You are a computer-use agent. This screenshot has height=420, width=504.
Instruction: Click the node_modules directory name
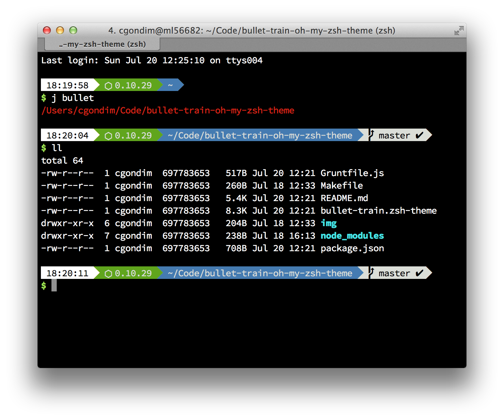coord(352,236)
